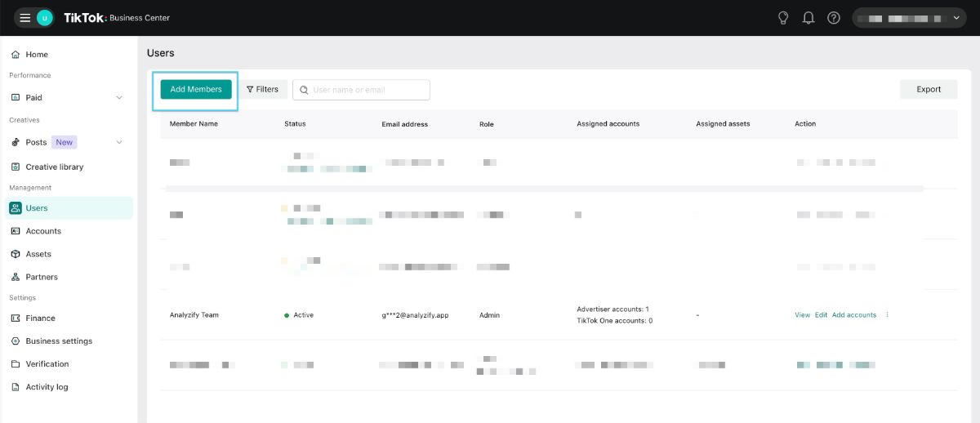Go to Accounts in the sidebar
The height and width of the screenshot is (423, 980).
pyautogui.click(x=43, y=231)
